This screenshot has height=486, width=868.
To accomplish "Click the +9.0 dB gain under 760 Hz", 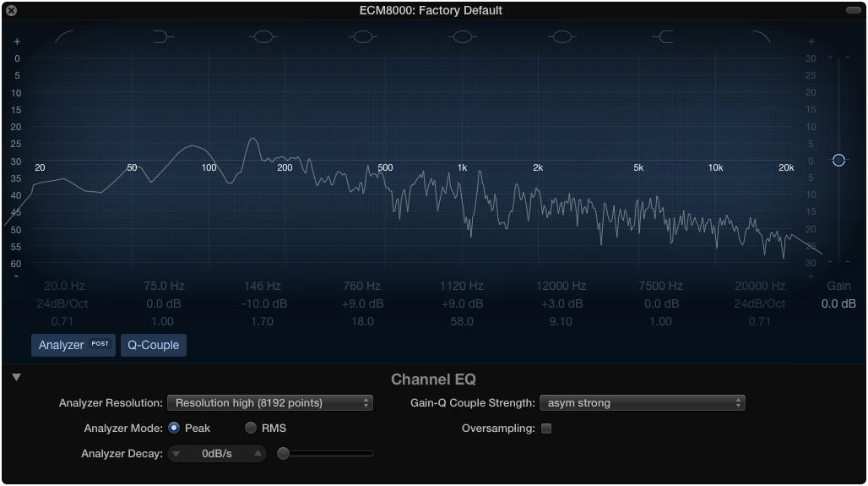I will click(x=362, y=303).
